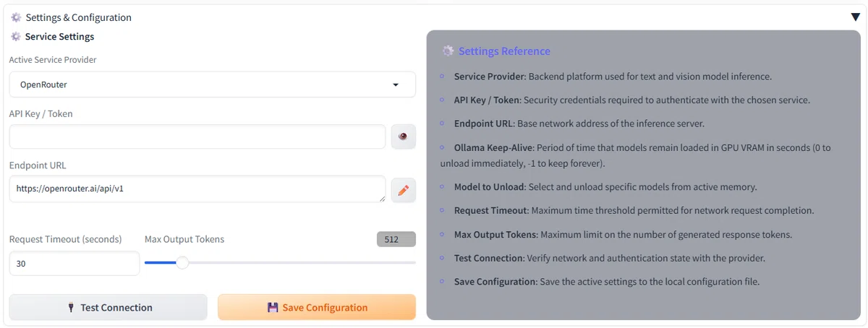This screenshot has width=868, height=328.
Task: Click the Settings Reference heading text
Action: coord(504,51)
